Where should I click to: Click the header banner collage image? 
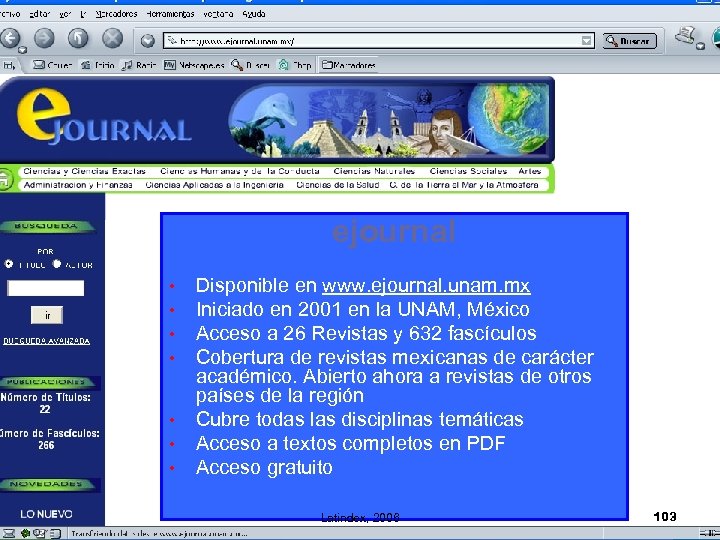(x=388, y=120)
